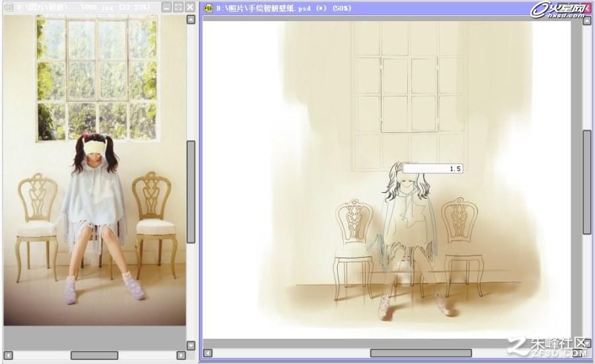This screenshot has width=595, height=364.
Task: Activate the psd document title bar
Action: (x=364, y=8)
